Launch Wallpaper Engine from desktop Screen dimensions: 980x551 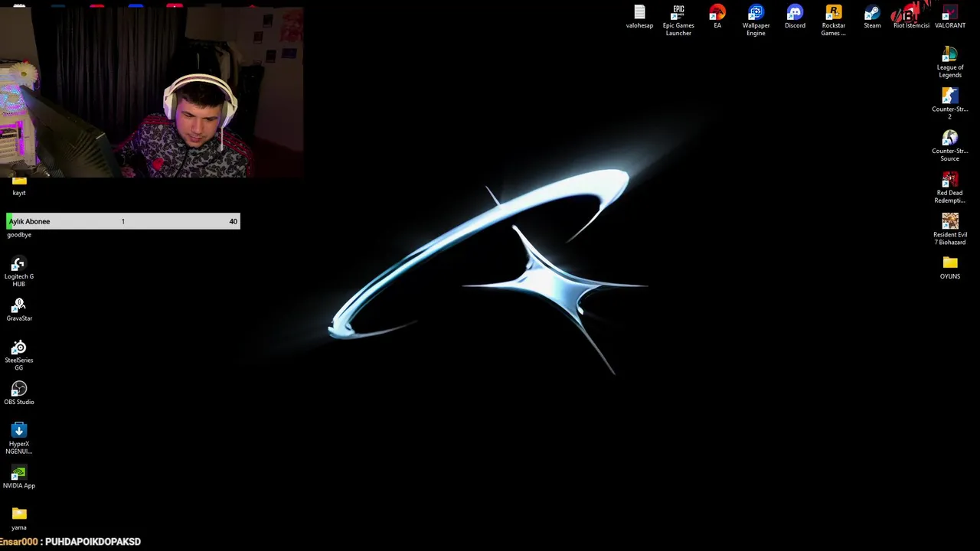[756, 21]
